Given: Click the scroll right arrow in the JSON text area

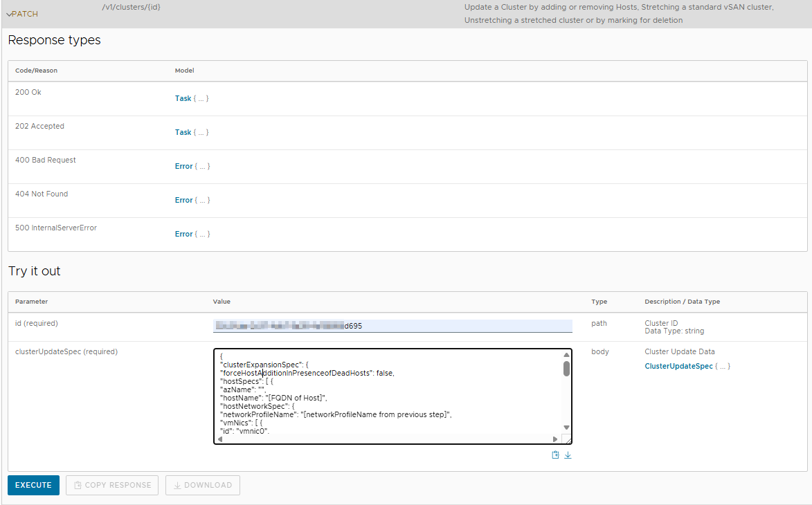Looking at the screenshot, I should point(554,439).
